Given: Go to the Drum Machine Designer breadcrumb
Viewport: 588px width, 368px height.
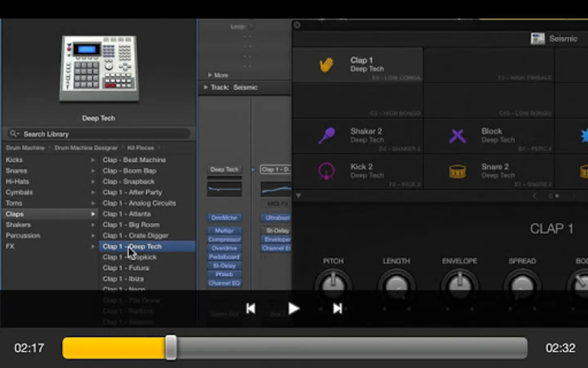Looking at the screenshot, I should [x=86, y=148].
